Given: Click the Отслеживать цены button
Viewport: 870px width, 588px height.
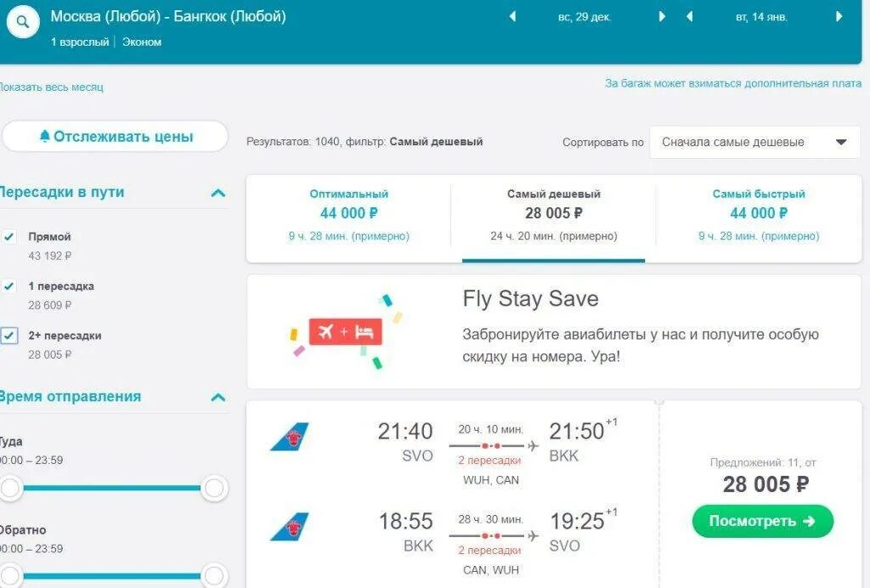Looking at the screenshot, I should 116,137.
